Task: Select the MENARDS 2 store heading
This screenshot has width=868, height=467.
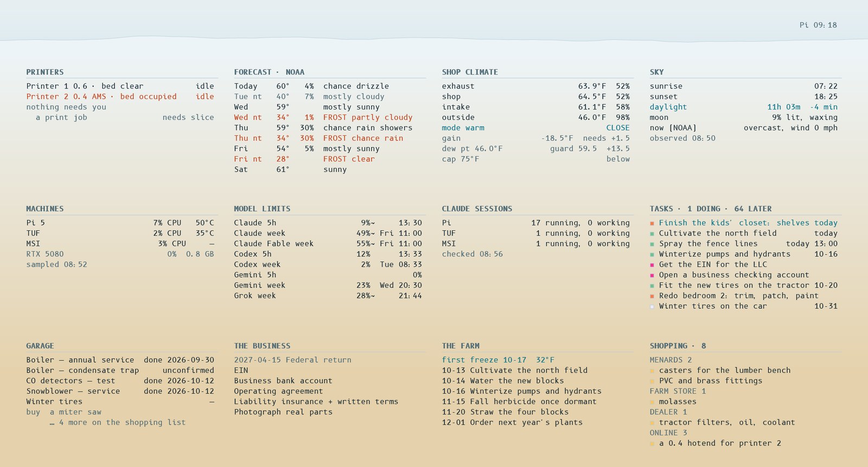Action: [671, 360]
